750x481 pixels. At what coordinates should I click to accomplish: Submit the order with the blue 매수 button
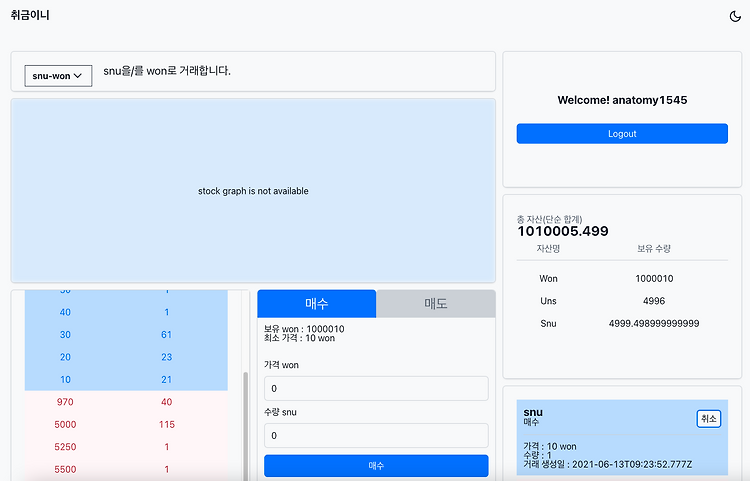tap(376, 465)
